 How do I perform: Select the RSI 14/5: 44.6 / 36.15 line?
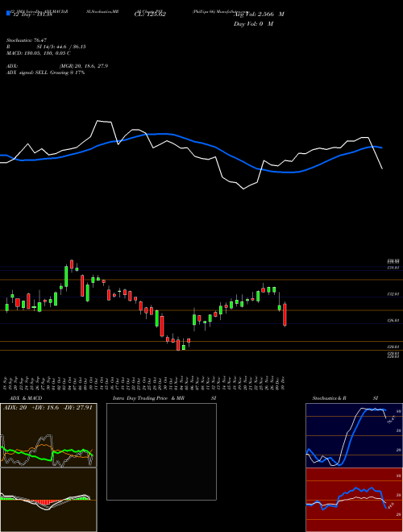46,47
